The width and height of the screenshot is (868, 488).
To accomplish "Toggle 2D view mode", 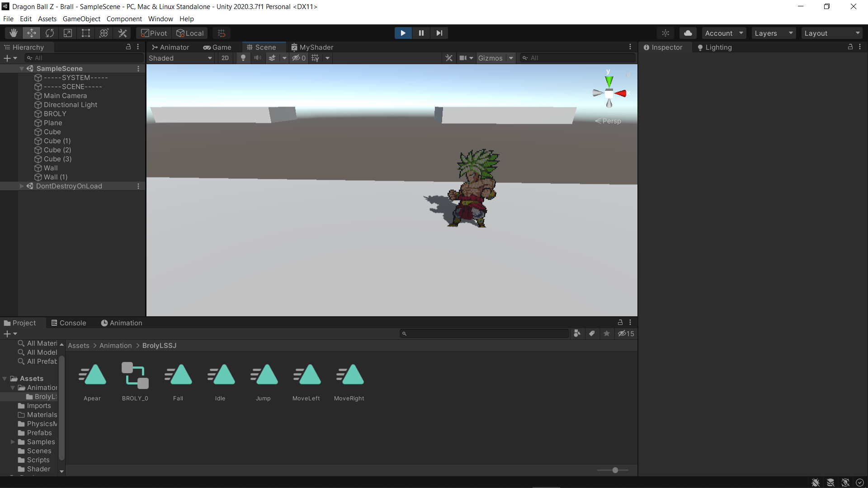I will tap(225, 58).
